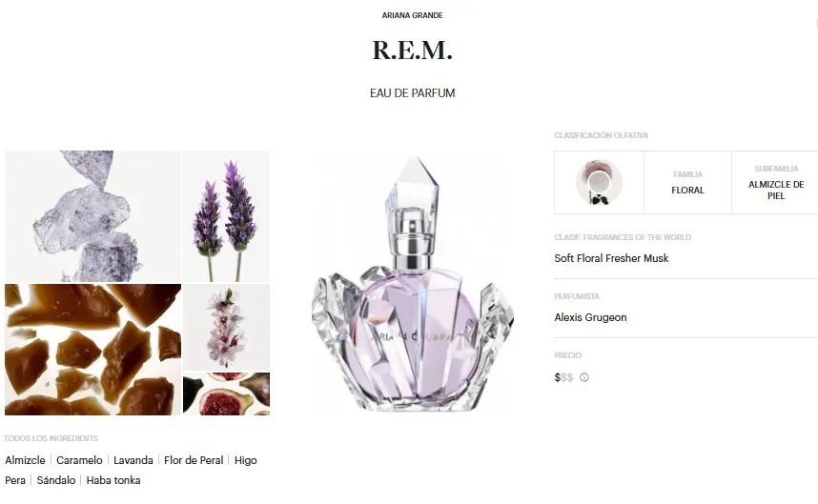This screenshot has width=818, height=504.
Task: Click the Soft Floral Fresher Musk classification
Action: pyautogui.click(x=611, y=258)
